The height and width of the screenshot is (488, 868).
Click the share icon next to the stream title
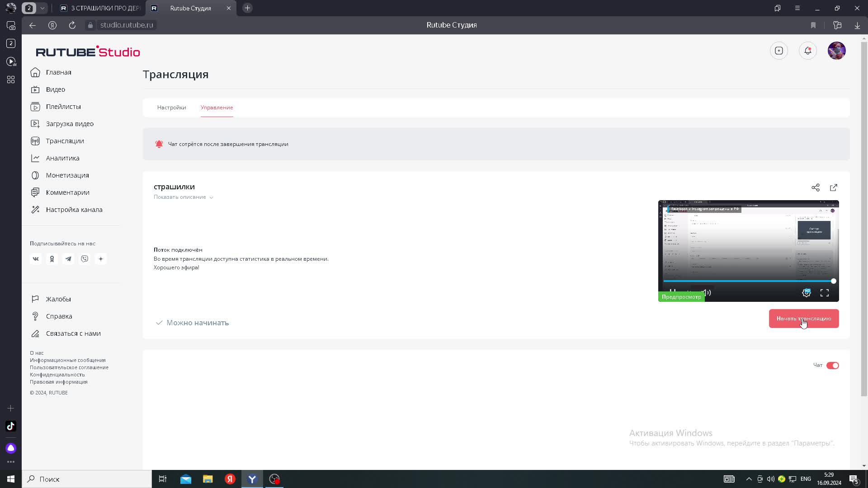[815, 188]
